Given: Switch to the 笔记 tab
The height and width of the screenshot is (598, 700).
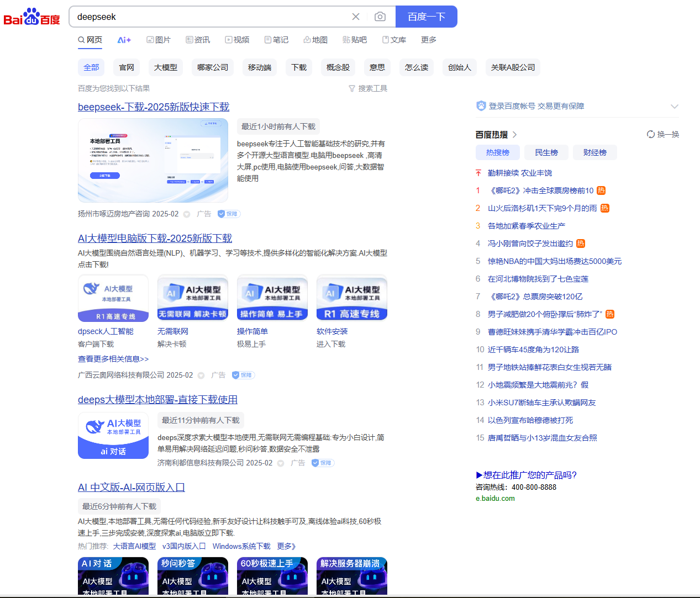Looking at the screenshot, I should (x=276, y=40).
